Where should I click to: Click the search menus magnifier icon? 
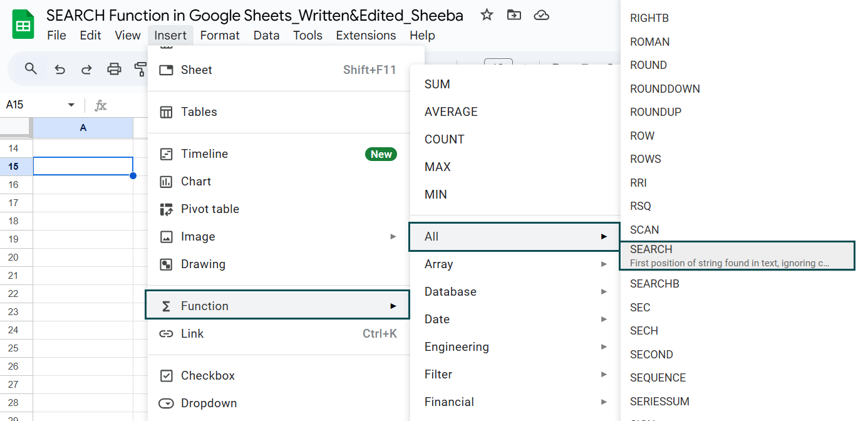(31, 69)
